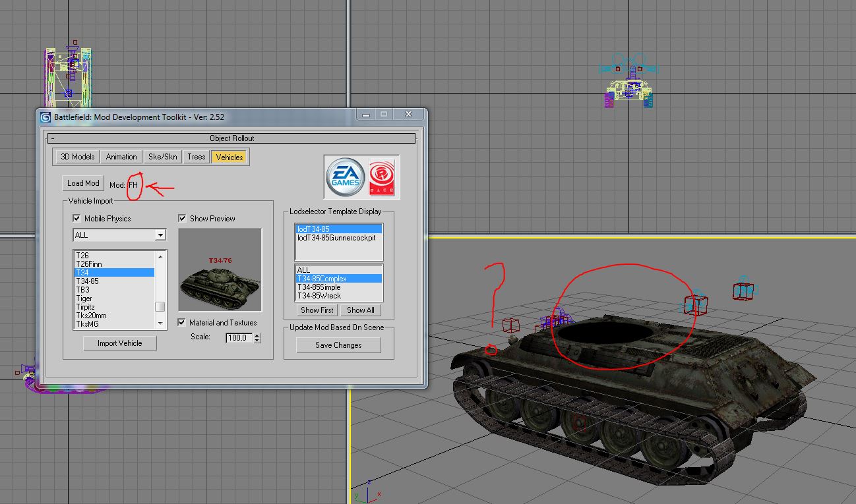Click the vehicle list scroll down arrow
Viewport: 856px width, 504px height.
coord(160,323)
